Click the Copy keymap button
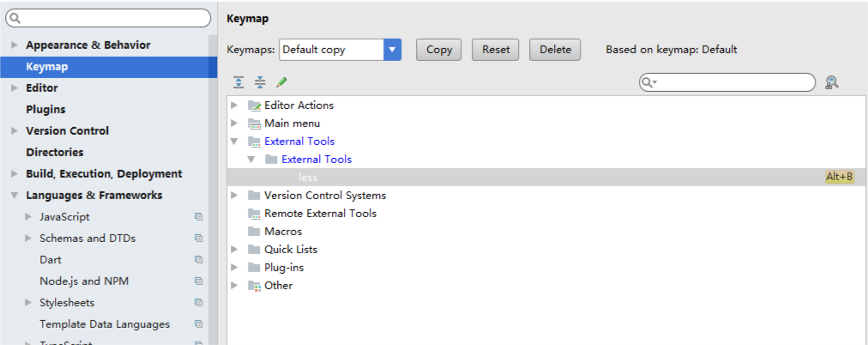 439,50
